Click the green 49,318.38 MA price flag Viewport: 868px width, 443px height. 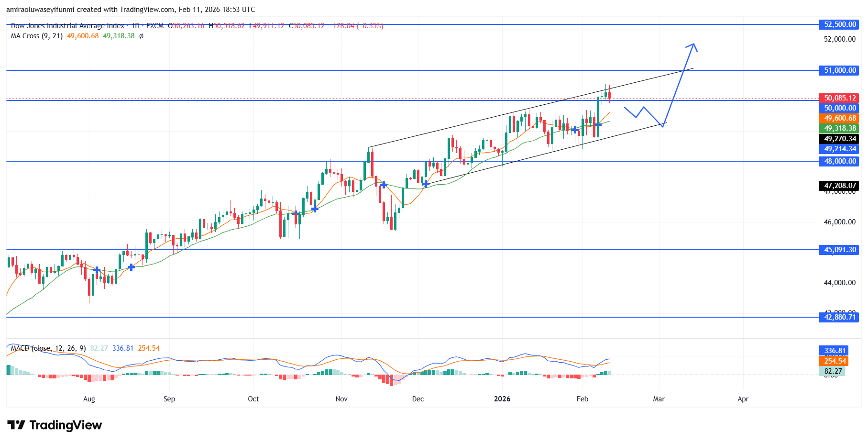838,128
